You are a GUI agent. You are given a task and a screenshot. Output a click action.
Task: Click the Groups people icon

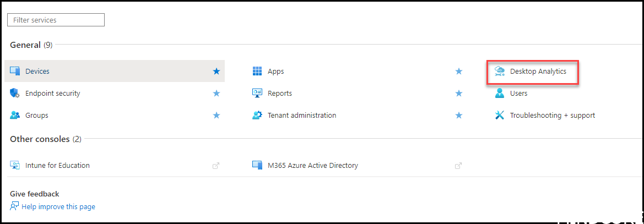point(15,115)
